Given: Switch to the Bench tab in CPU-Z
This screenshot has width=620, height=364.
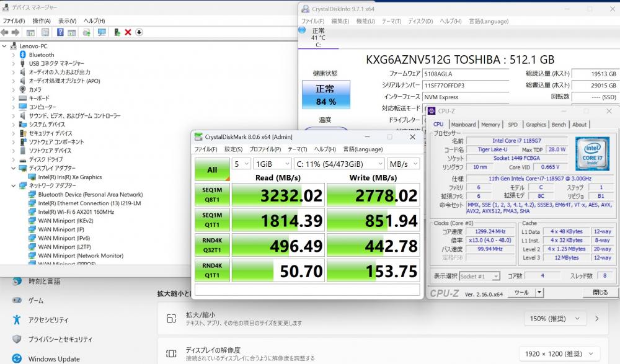Looking at the screenshot, I should coord(559,125).
